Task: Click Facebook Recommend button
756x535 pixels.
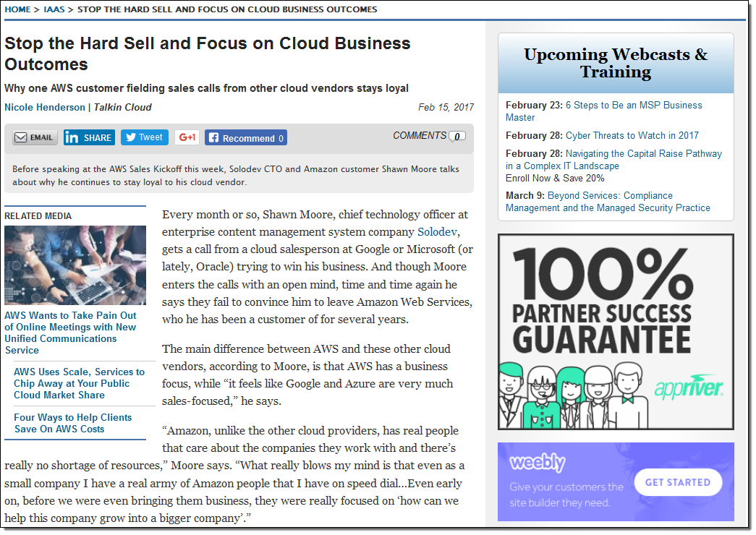Action: tap(246, 137)
